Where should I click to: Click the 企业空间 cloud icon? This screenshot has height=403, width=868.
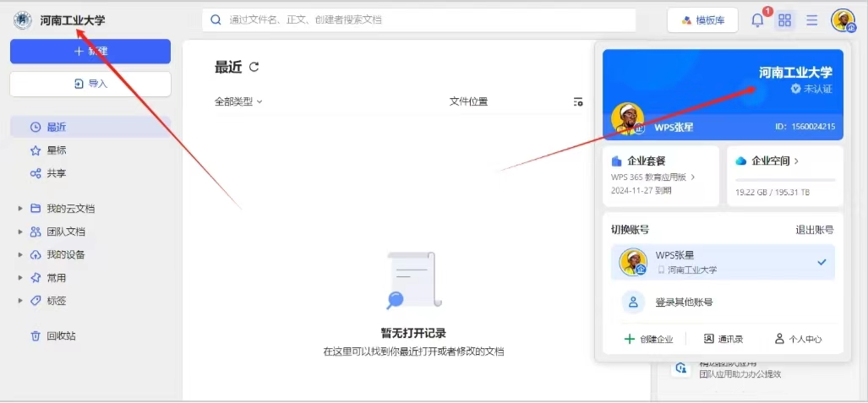coord(740,161)
